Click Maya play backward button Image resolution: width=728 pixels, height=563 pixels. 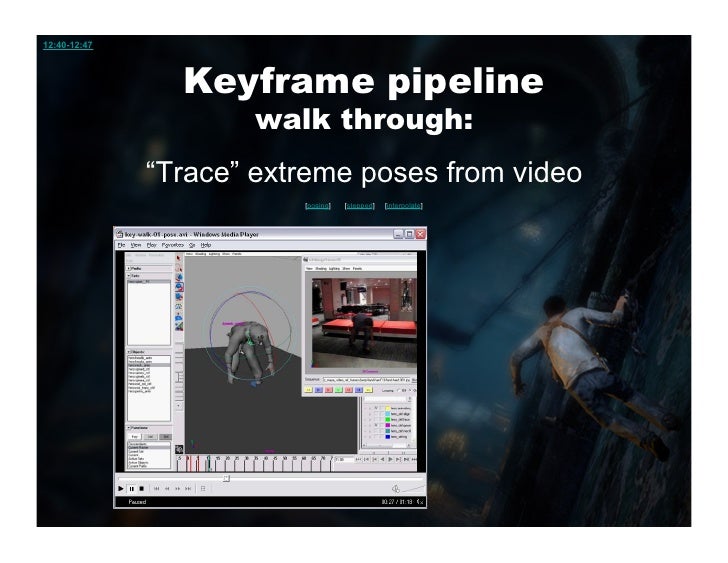click(382, 459)
